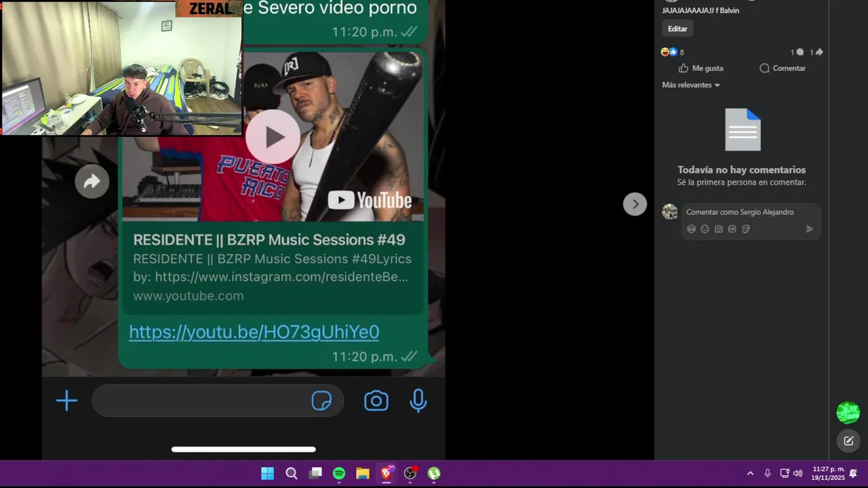Click the green round floating icon at right
The image size is (868, 488).
848,412
